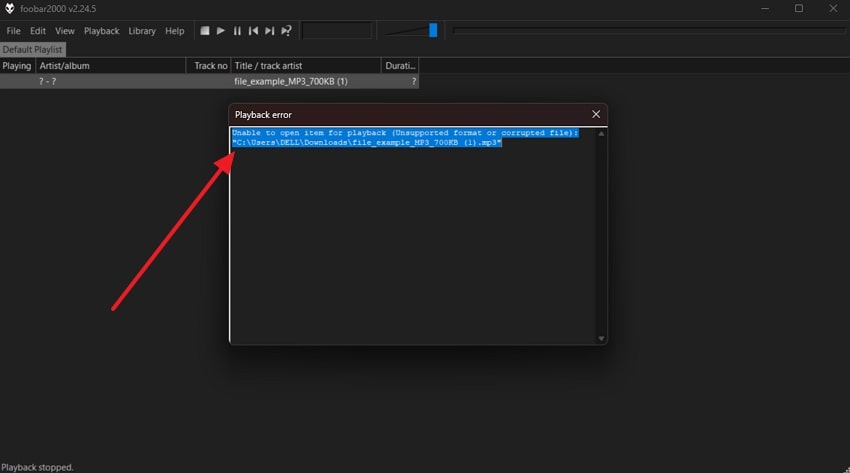Click the error dialog scrollbar down arrow

(601, 339)
